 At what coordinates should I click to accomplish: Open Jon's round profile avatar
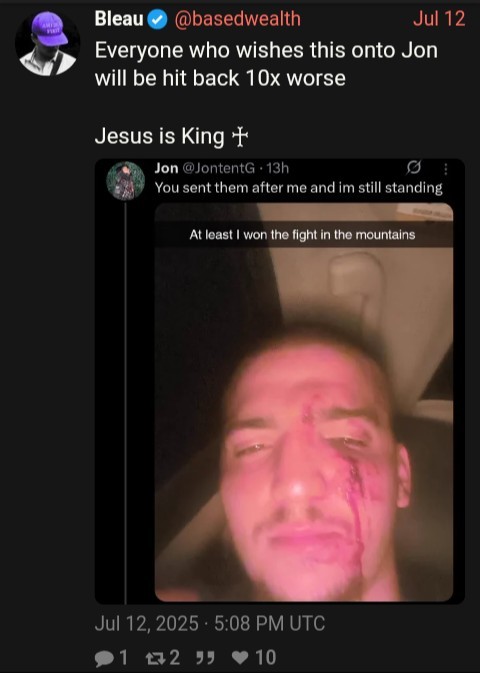[125, 181]
